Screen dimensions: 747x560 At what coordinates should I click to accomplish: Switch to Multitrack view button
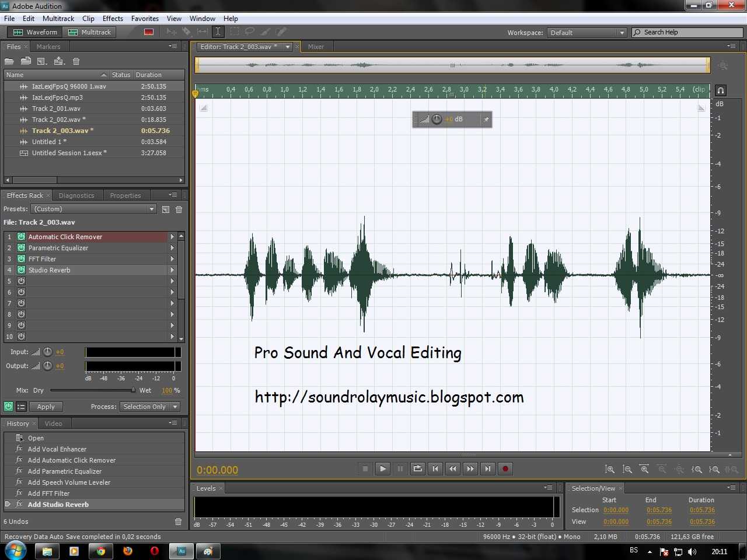pyautogui.click(x=89, y=32)
